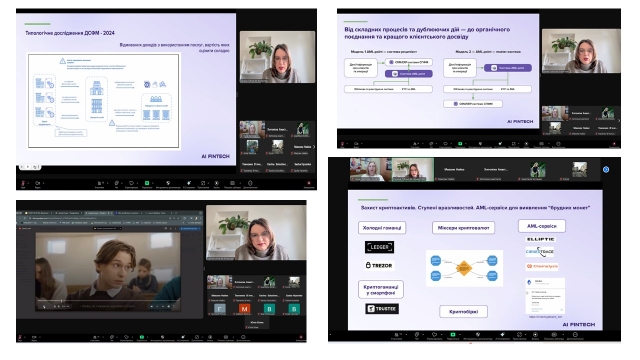Open AI Companion in film-sharing Zoom window
Image resolution: width=640 pixels, height=360 pixels.
183,337
